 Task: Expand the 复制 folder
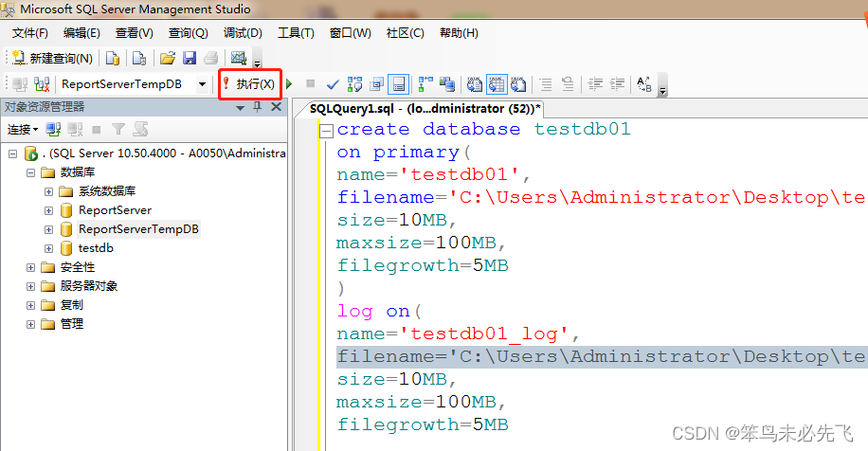30,305
